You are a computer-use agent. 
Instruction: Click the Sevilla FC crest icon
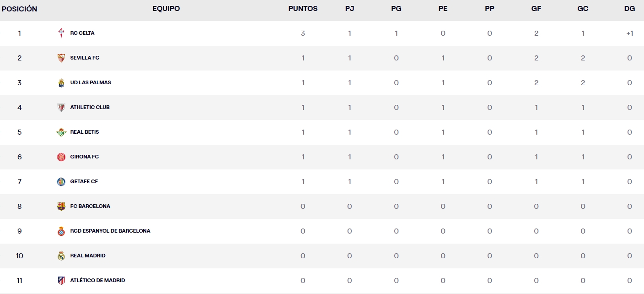coord(61,58)
